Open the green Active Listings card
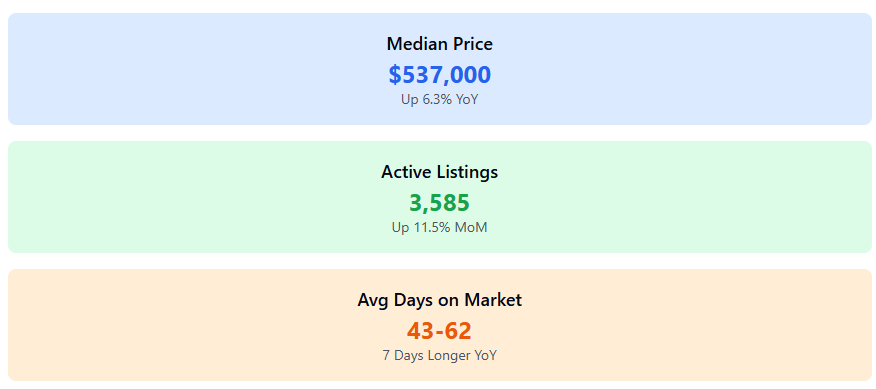Screen dimensions: 876x389 pyautogui.click(x=440, y=197)
